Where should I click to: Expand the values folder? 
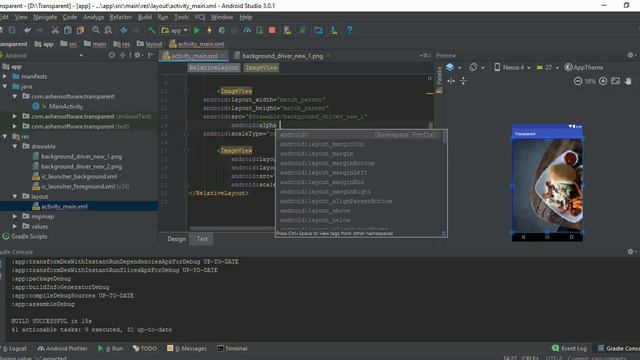[15, 226]
